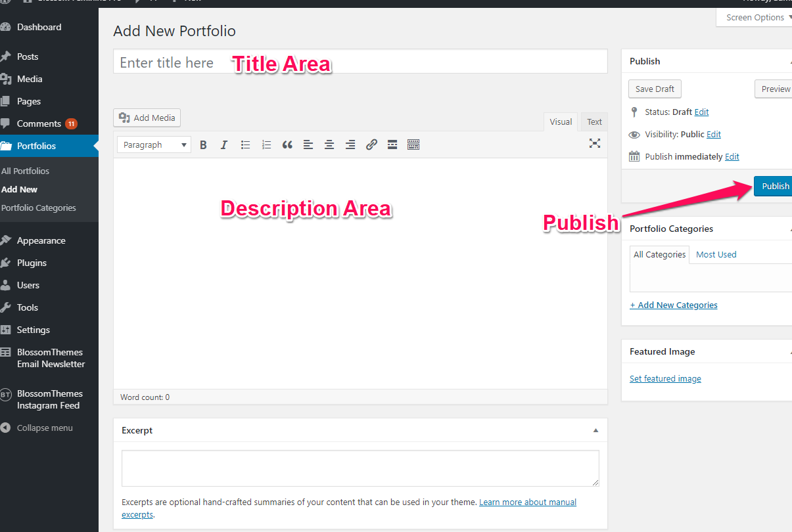Image resolution: width=792 pixels, height=532 pixels.
Task: Click Save Draft
Action: 655,89
